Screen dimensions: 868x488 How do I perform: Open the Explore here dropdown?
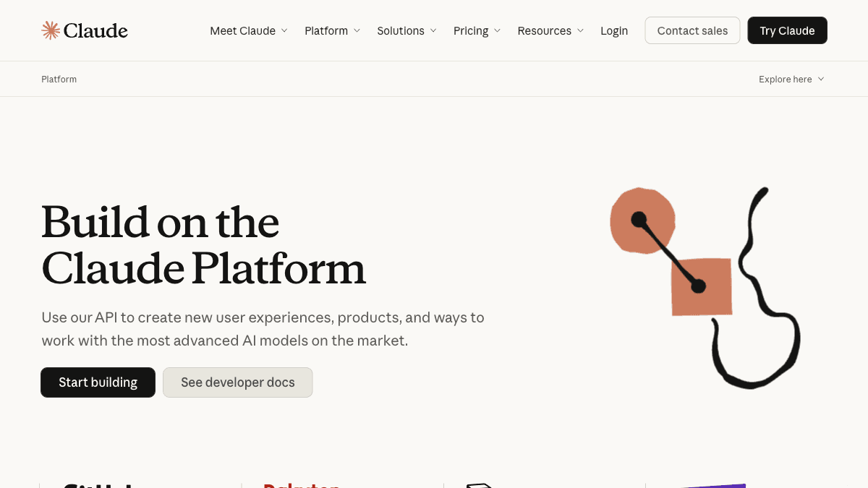click(x=791, y=79)
